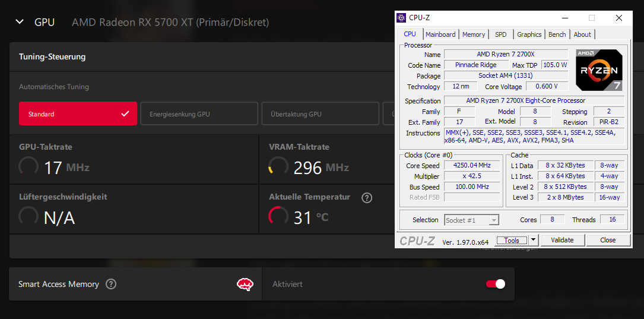Screen dimensions: 644x319
Task: Click the Smart Access Memory brain icon
Action: click(245, 284)
